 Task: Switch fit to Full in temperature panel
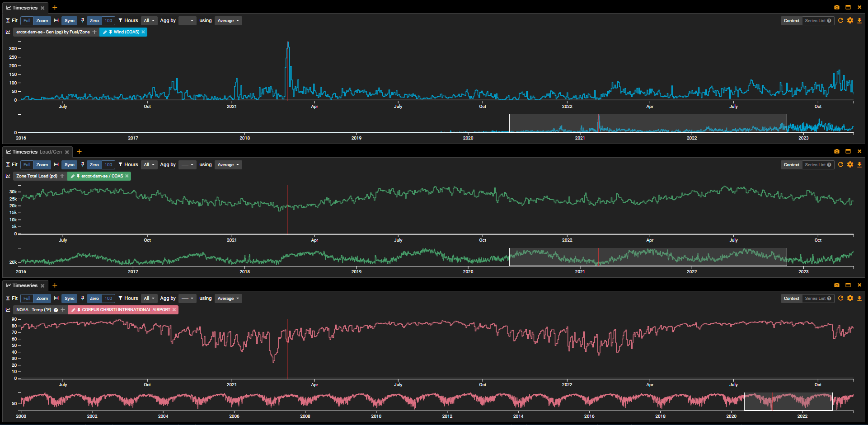(x=27, y=298)
